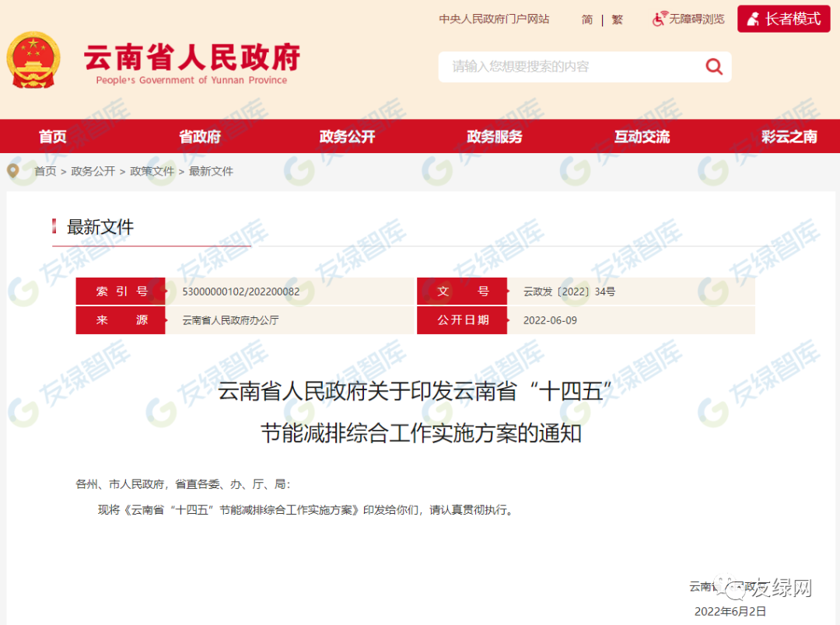Click 政策文件 in the breadcrumb
Image resolution: width=840 pixels, height=625 pixels.
152,171
